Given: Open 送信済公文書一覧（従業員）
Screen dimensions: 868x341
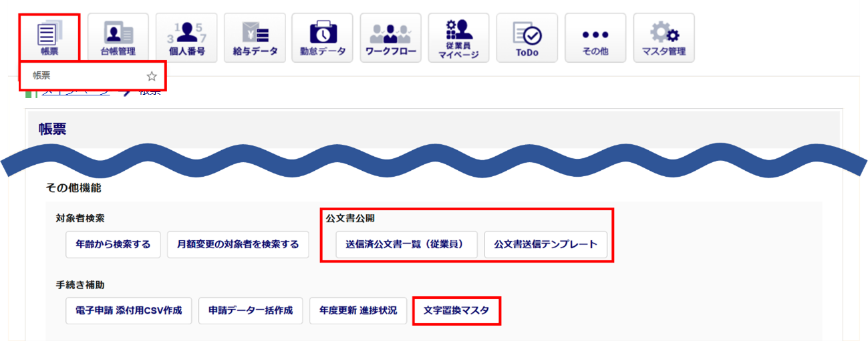Looking at the screenshot, I should tap(408, 245).
